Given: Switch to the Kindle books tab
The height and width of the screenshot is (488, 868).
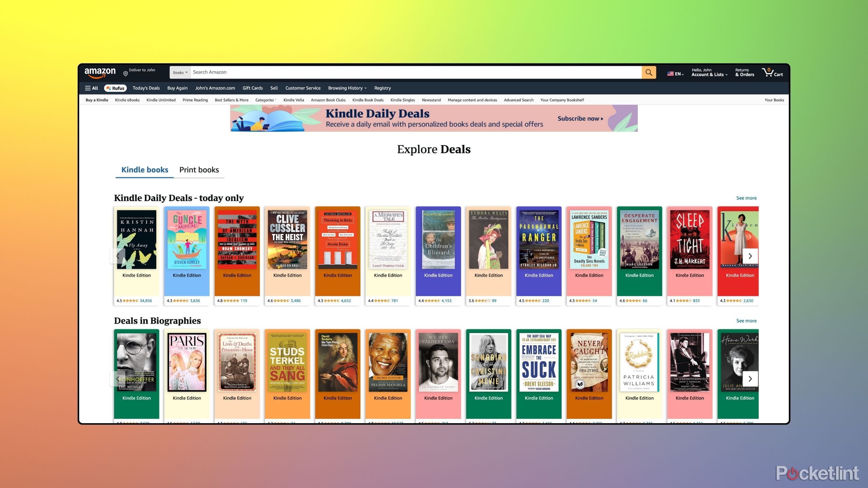Looking at the screenshot, I should pyautogui.click(x=145, y=170).
